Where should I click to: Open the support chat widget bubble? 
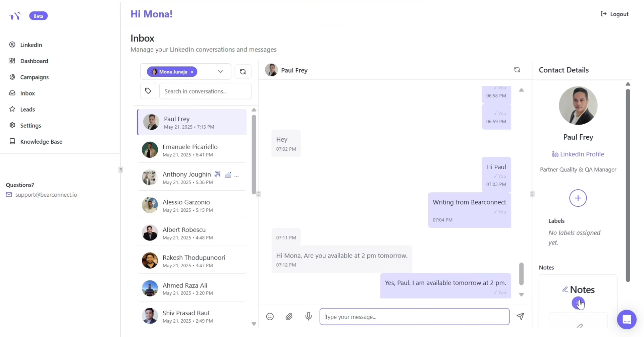click(x=627, y=320)
